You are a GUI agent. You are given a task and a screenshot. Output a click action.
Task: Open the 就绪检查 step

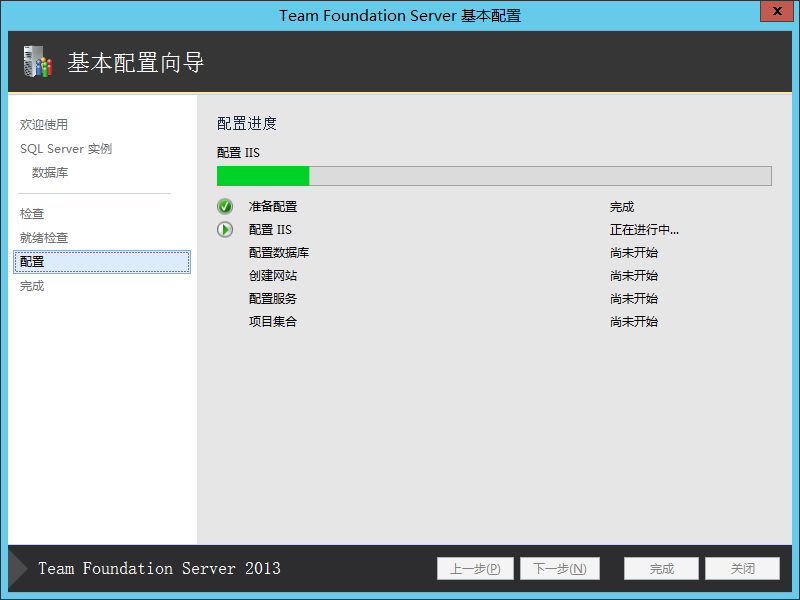point(44,237)
